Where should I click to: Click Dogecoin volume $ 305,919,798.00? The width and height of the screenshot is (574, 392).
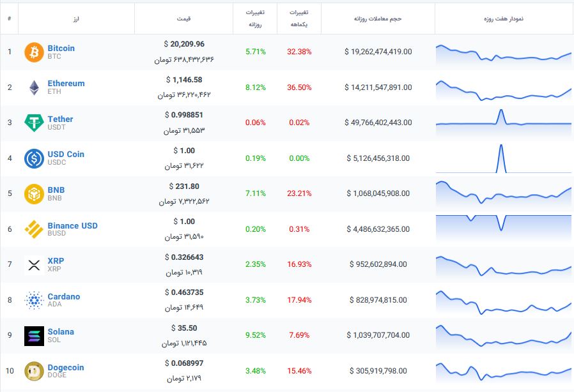coord(378,371)
